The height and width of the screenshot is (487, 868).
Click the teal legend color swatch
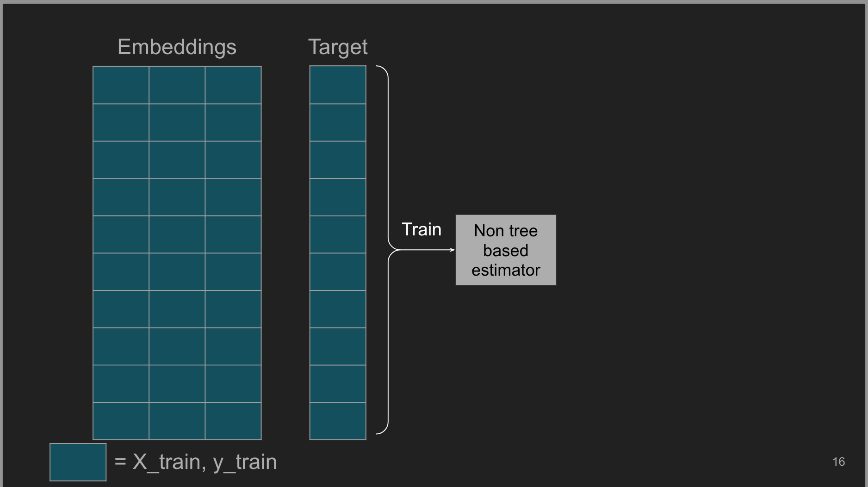(78, 462)
